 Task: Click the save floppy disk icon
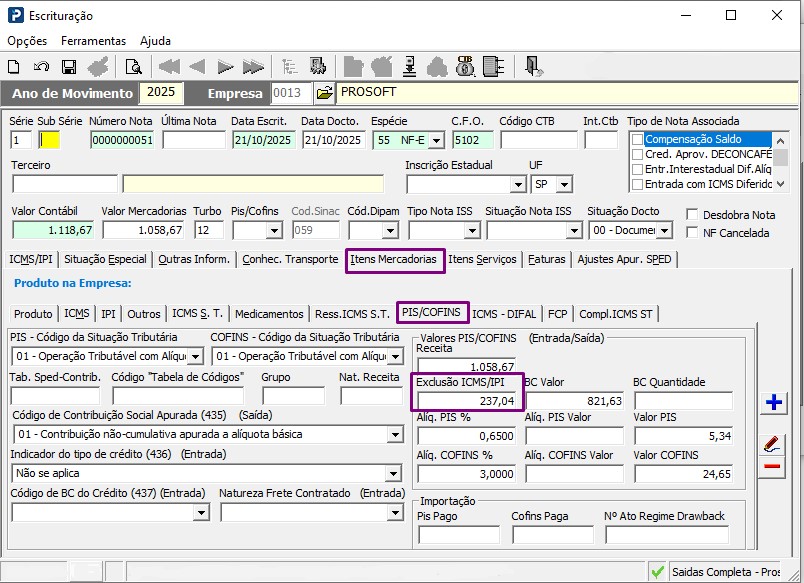69,67
